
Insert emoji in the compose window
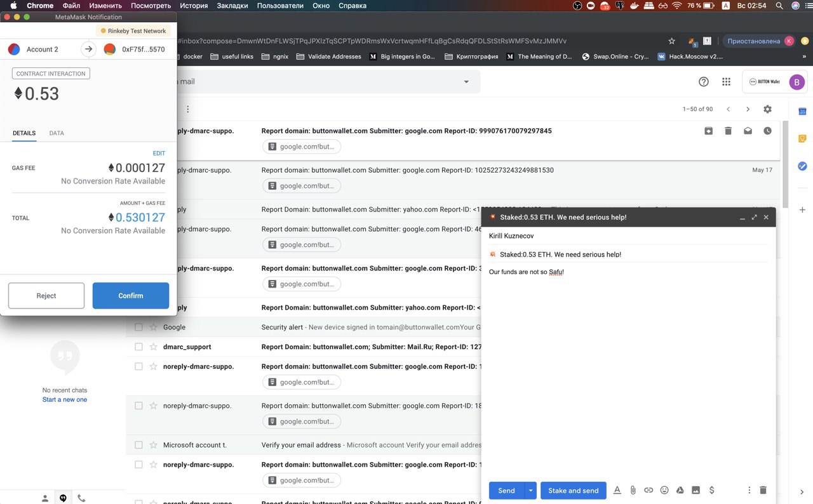(x=664, y=490)
